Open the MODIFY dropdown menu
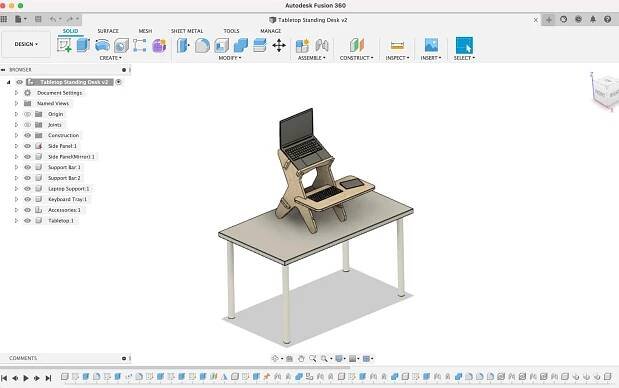The height and width of the screenshot is (388, 619). click(230, 58)
